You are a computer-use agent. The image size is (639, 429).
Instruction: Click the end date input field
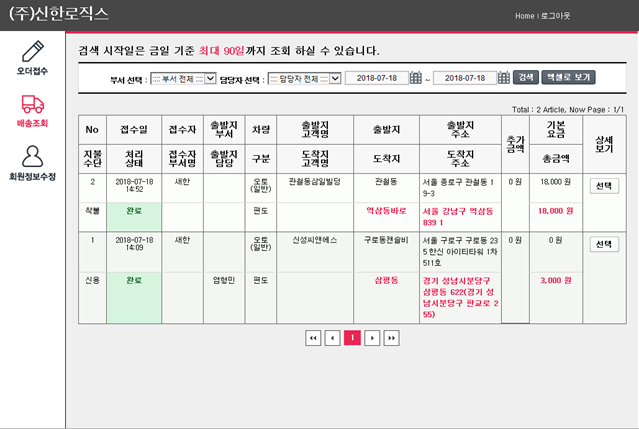pos(465,78)
